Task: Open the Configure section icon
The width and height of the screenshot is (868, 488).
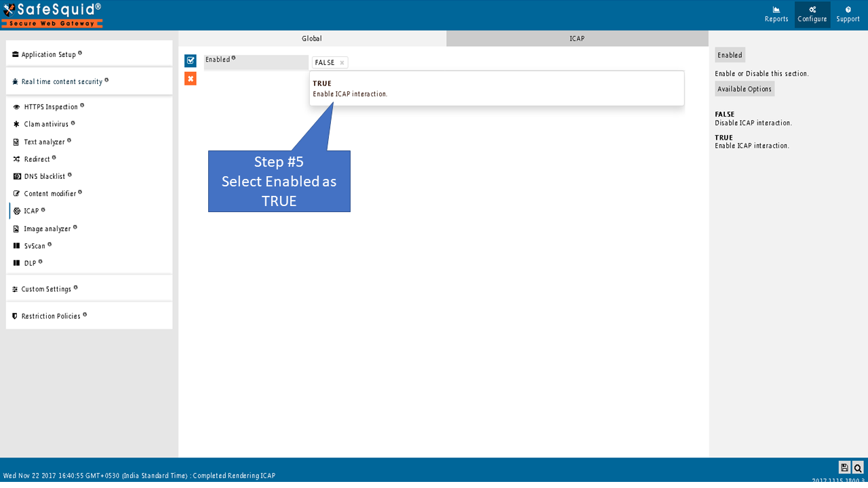Action: tap(812, 14)
